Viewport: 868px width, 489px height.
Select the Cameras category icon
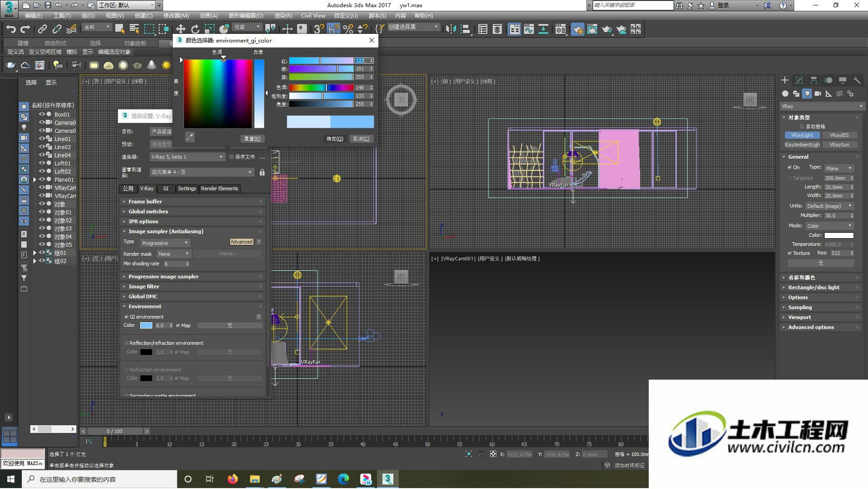[x=818, y=94]
